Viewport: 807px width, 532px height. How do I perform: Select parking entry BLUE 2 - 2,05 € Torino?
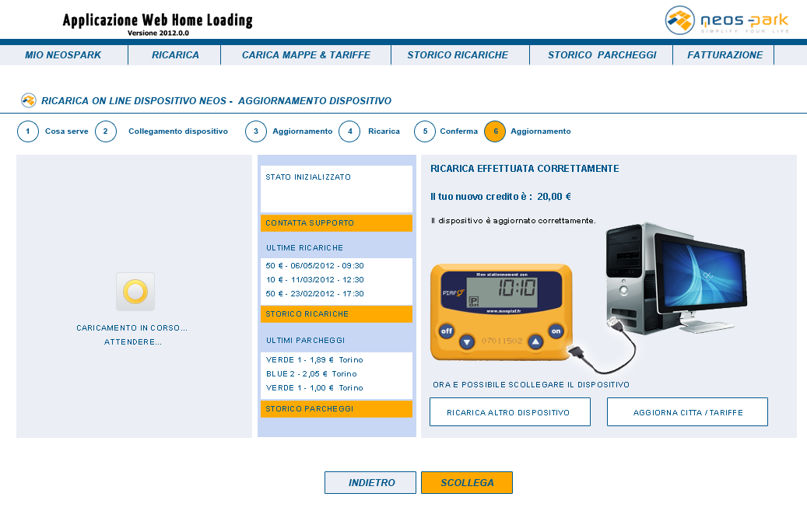311,373
